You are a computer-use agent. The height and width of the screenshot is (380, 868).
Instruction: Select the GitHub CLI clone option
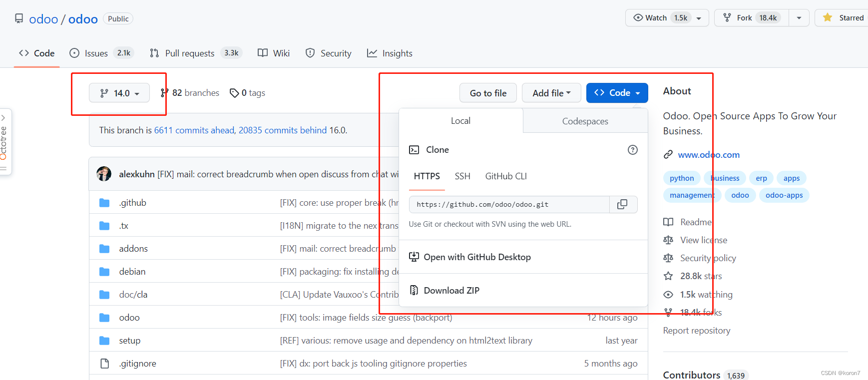[506, 176]
